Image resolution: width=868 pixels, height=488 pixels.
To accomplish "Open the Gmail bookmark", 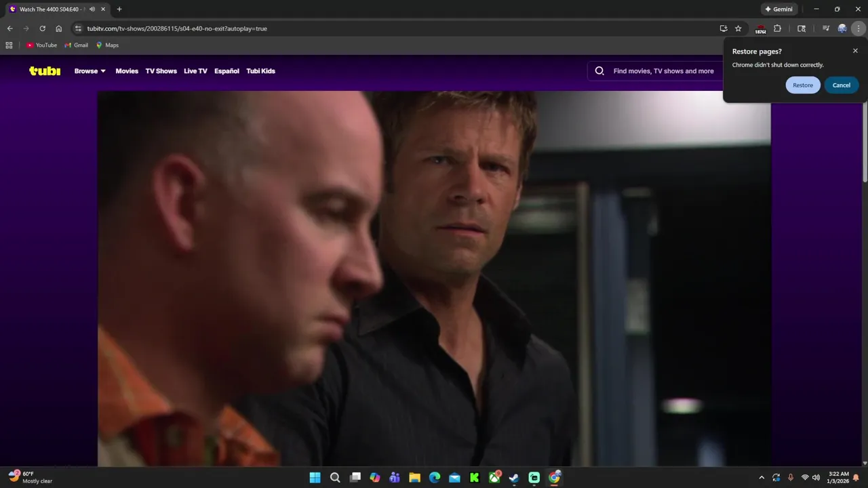I will tap(77, 45).
